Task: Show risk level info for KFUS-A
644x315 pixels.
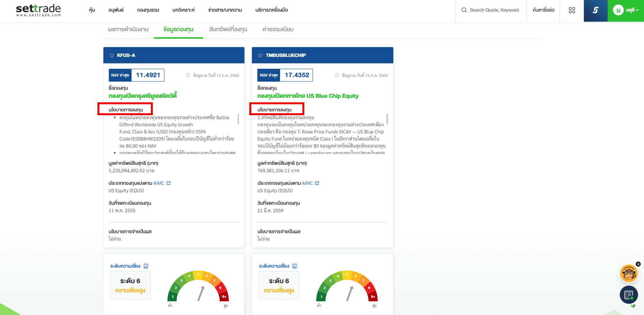Action: tap(146, 266)
